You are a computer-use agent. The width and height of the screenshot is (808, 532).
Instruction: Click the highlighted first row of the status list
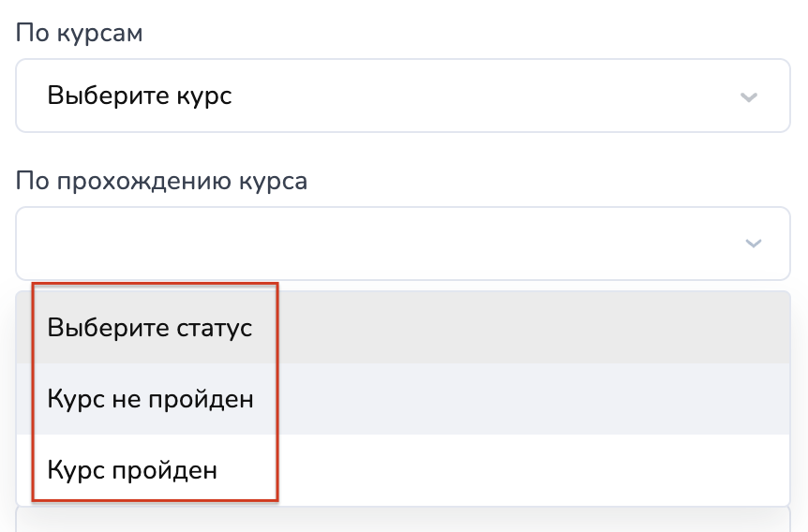[x=402, y=329]
